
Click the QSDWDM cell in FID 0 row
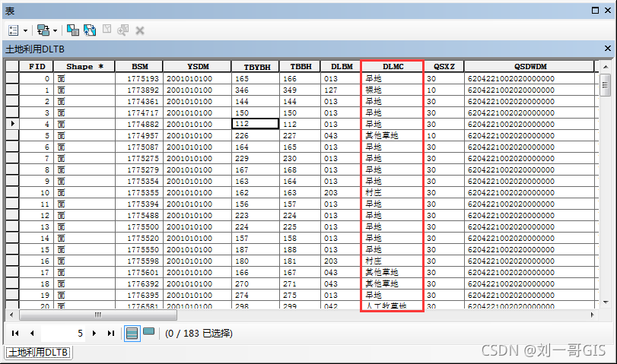[530, 78]
